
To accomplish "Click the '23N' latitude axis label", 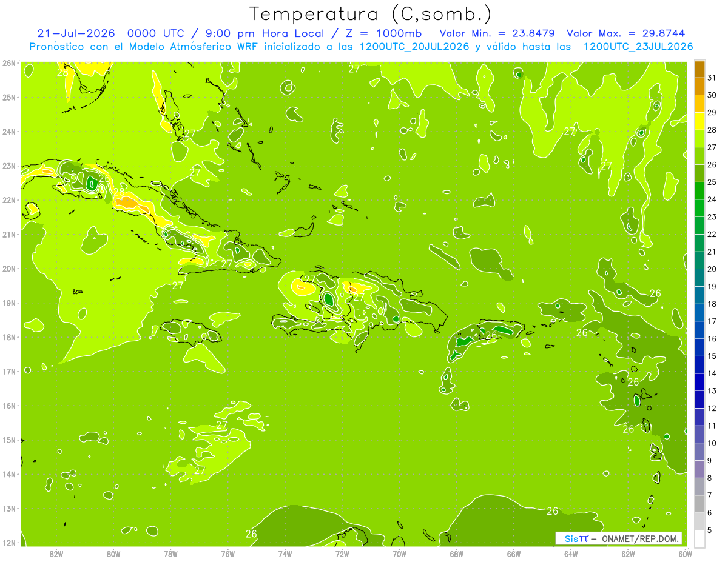I will [x=9, y=166].
